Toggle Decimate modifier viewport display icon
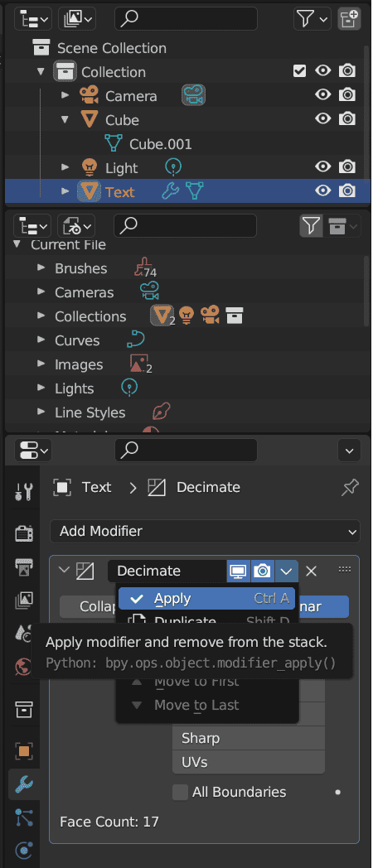Image resolution: width=373 pixels, height=868 pixels. coord(239,571)
